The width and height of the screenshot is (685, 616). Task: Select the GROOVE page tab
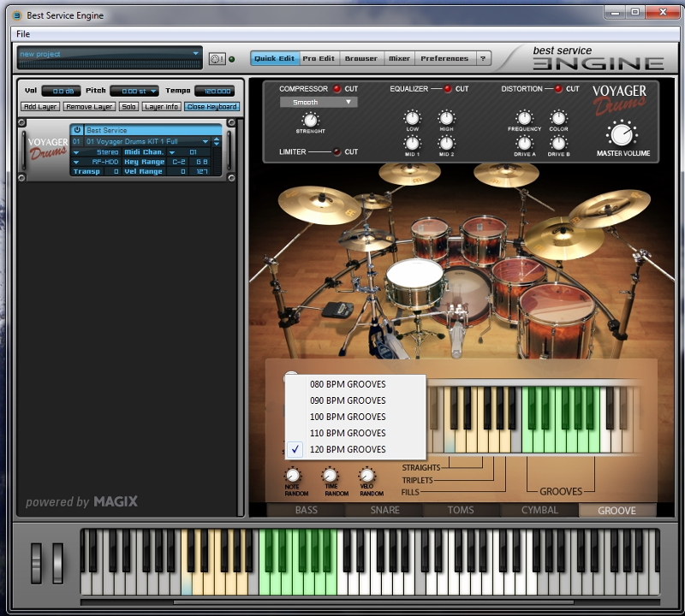coord(616,511)
